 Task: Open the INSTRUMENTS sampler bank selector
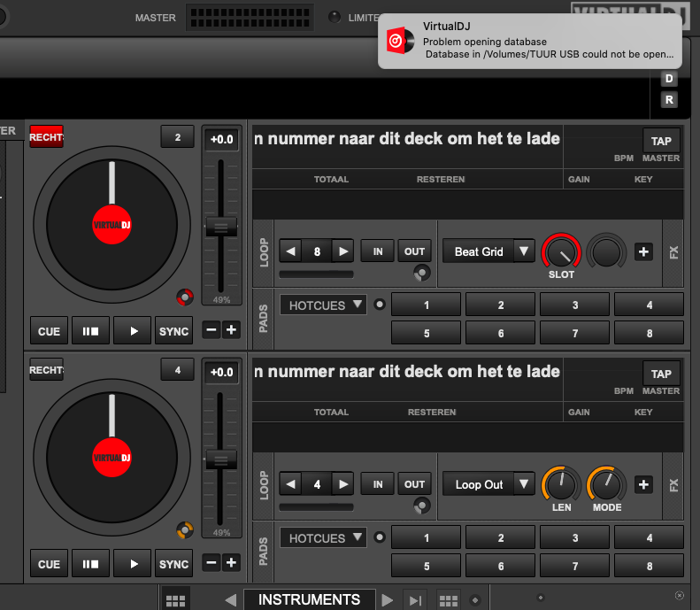309,599
